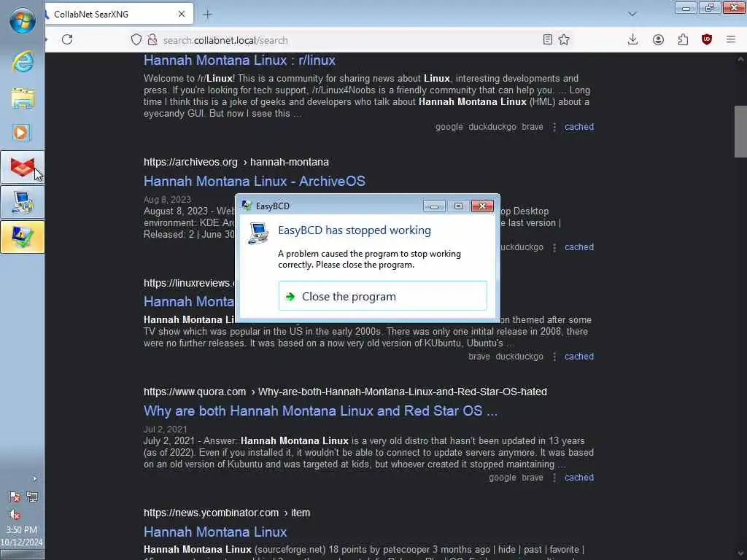Select the red browser icon in taskbar
Viewport: 747px width, 560px height.
tap(23, 167)
